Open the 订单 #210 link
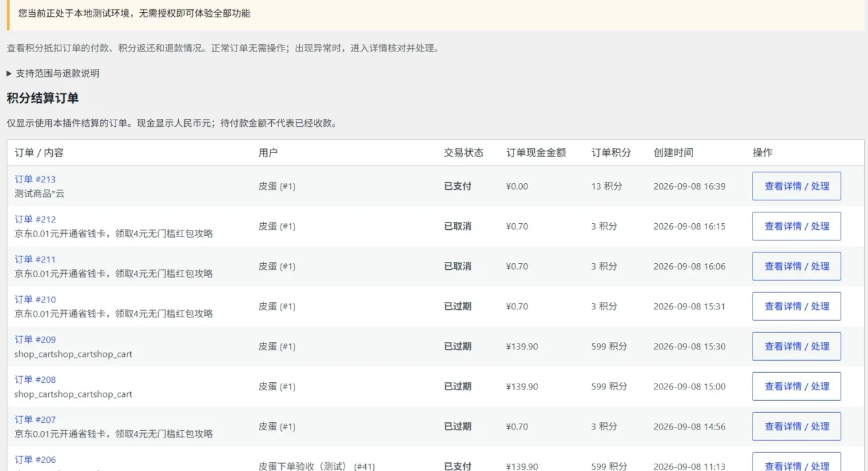868x471 pixels. point(35,299)
